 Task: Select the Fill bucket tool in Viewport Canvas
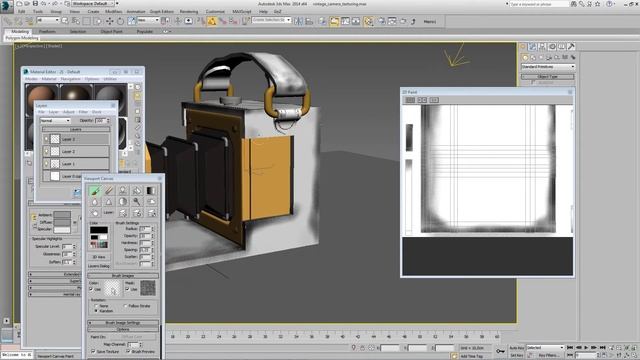click(137, 190)
